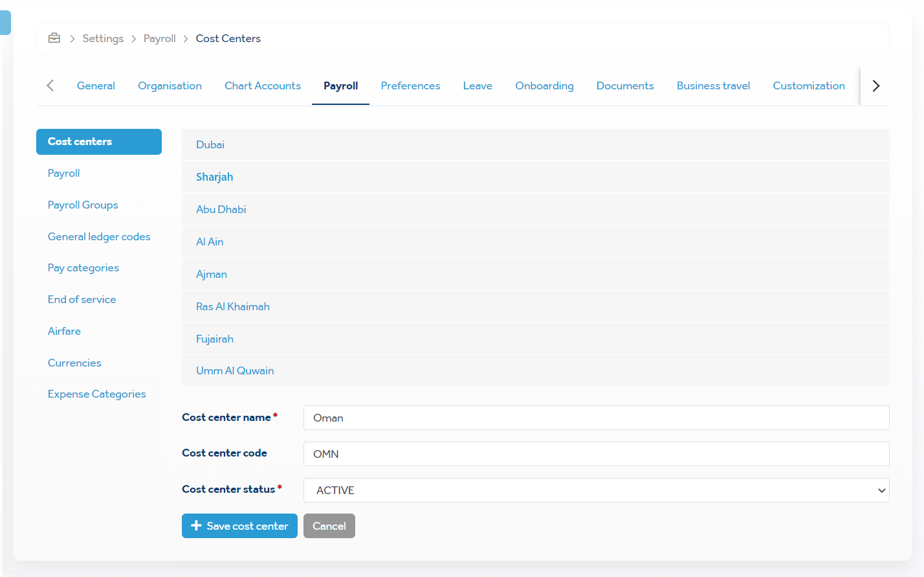
Task: Go to Expense Categories in sidebar
Action: pyautogui.click(x=97, y=394)
